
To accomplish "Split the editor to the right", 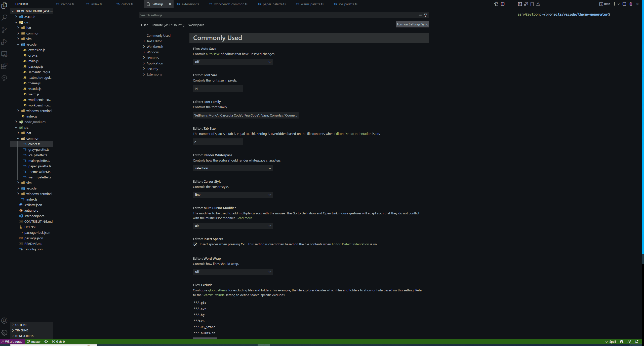I will (x=503, y=4).
